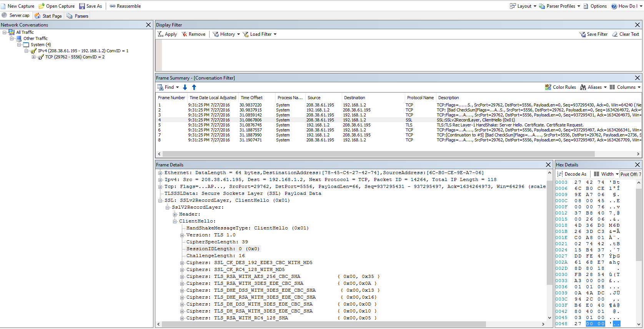Expand the Version: TLS 1.0 node
This screenshot has width=644, height=329.
click(182, 235)
